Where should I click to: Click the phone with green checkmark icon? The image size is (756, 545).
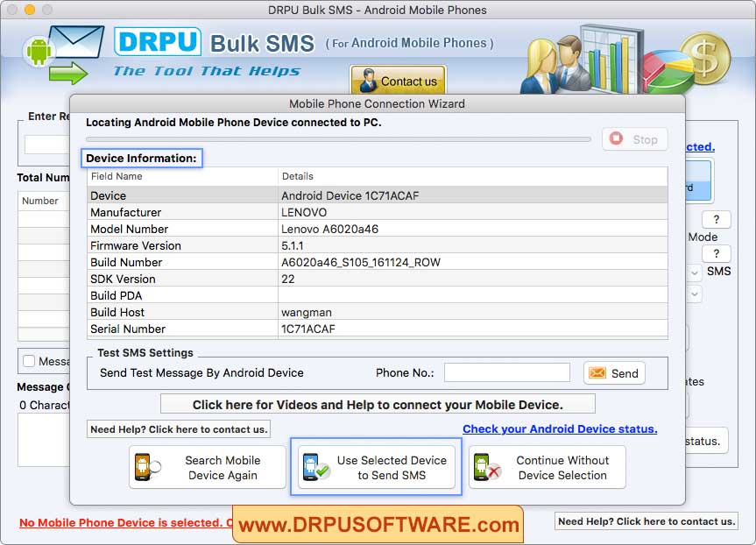(316, 467)
